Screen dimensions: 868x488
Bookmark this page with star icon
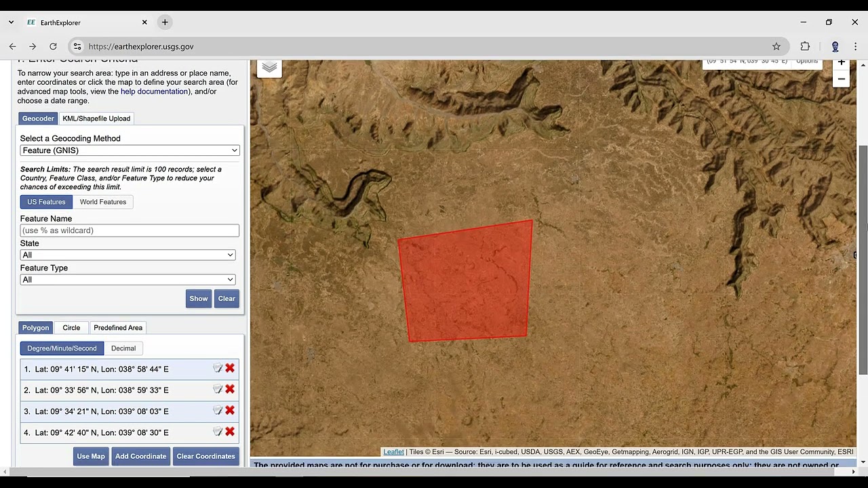click(x=776, y=46)
